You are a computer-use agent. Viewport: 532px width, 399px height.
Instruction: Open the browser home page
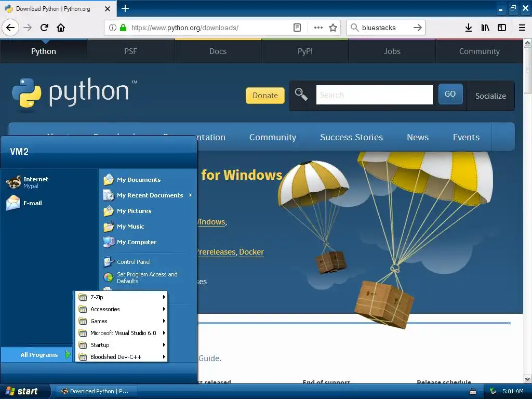[61, 28]
